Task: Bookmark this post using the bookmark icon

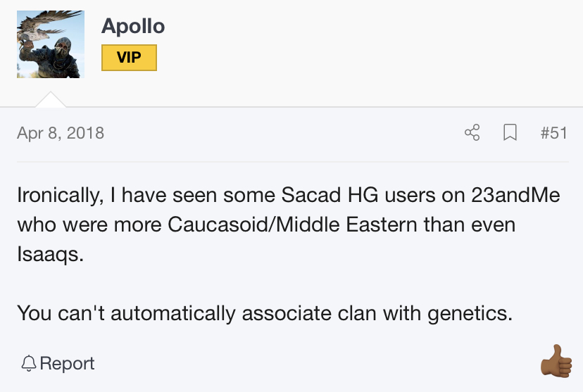Action: point(510,132)
